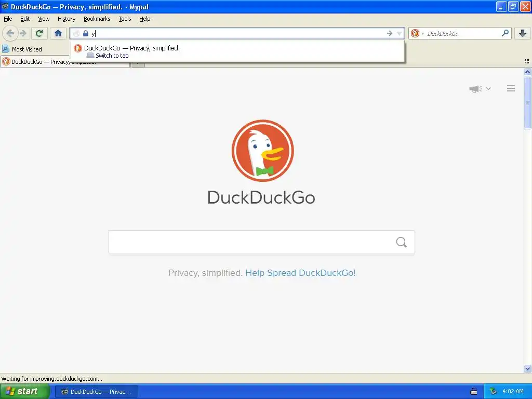Open the History menu
Image resolution: width=532 pixels, height=399 pixels.
[66, 19]
